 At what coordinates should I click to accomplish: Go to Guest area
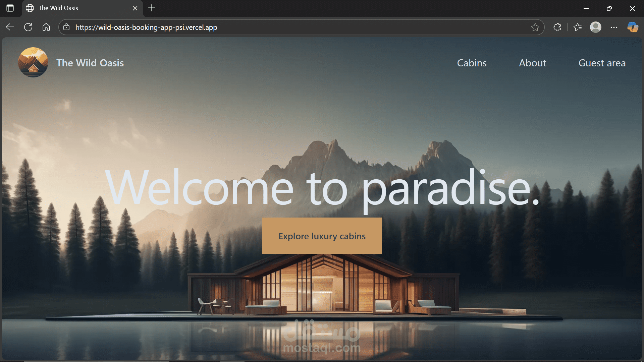[602, 63]
